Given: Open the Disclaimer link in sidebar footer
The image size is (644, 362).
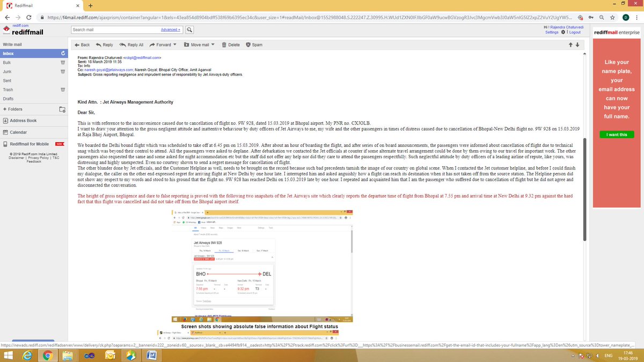Looking at the screenshot, I should [16, 158].
